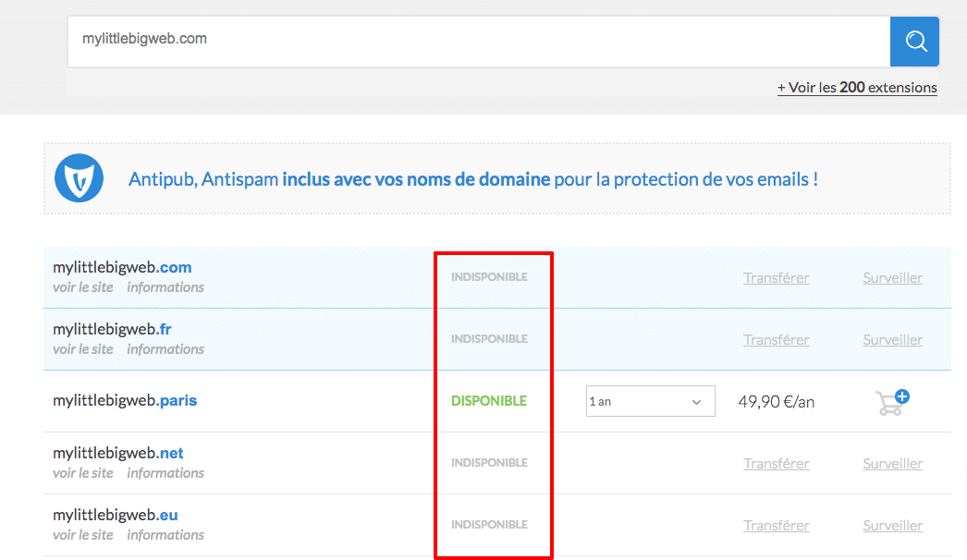Click the domain search input field
The width and height of the screenshot is (967, 560).
[x=478, y=42]
